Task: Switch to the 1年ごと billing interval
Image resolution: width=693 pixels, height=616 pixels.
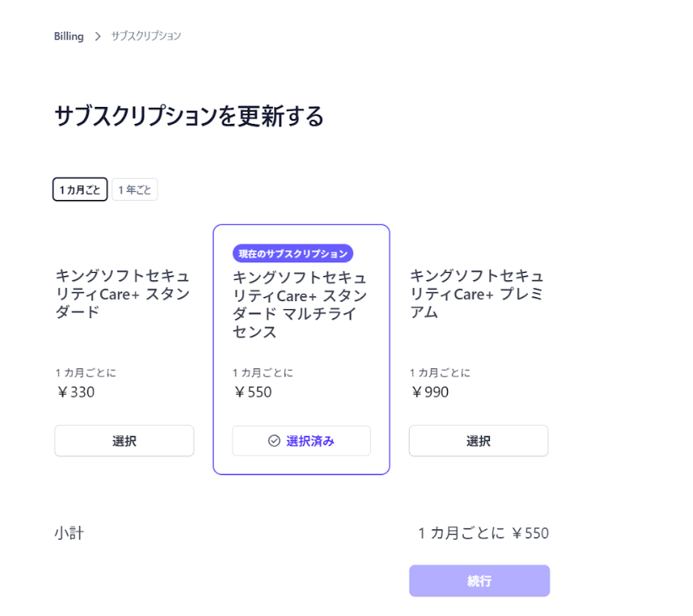Action: 134,190
